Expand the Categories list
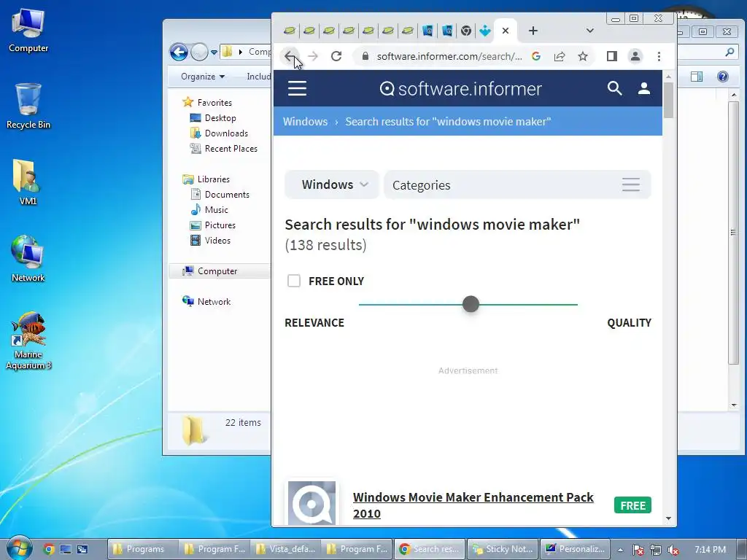Screen dimensions: 747x560 click(x=517, y=184)
